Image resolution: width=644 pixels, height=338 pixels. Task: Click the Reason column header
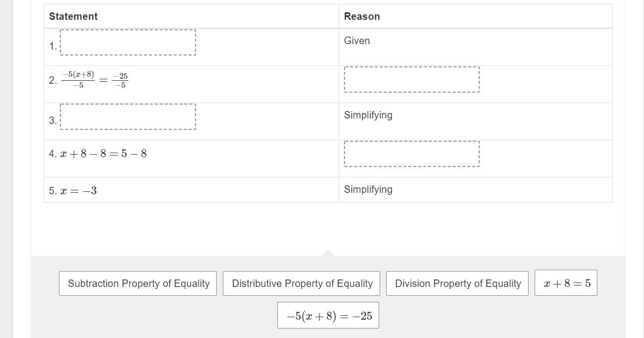(x=362, y=16)
